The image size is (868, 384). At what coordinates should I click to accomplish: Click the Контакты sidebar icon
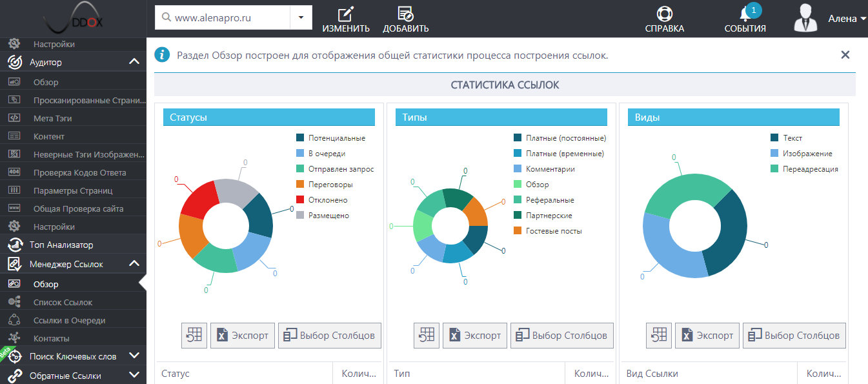click(14, 338)
